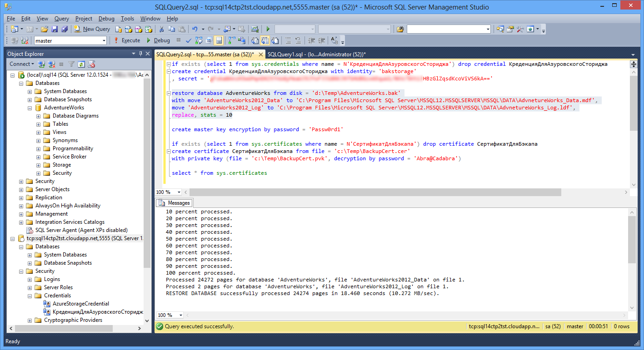Viewport: 644px width, 350px height.
Task: Click the Disconnect icon in Object Explorer
Action: point(51,64)
